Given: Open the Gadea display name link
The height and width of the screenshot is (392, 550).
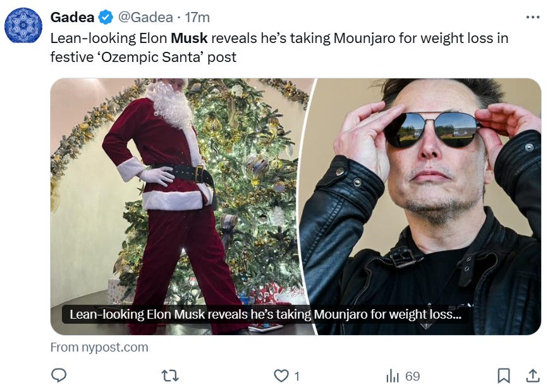Looking at the screenshot, I should tap(73, 17).
